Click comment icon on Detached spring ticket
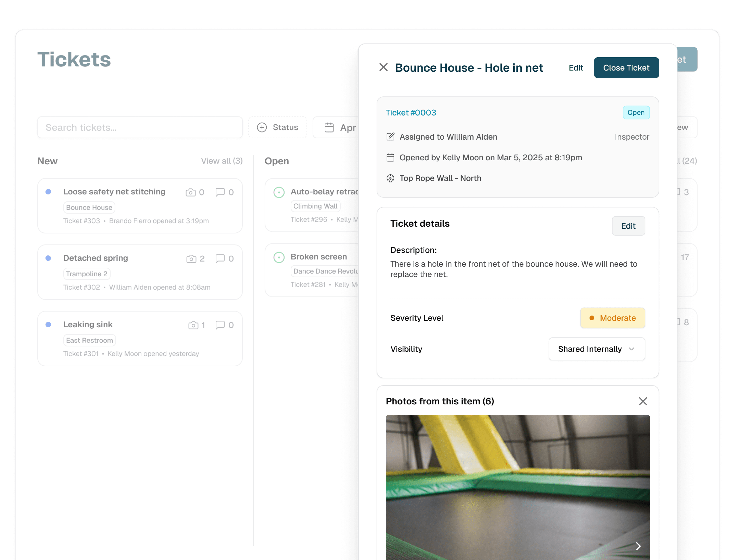Image resolution: width=739 pixels, height=560 pixels. coord(220,259)
